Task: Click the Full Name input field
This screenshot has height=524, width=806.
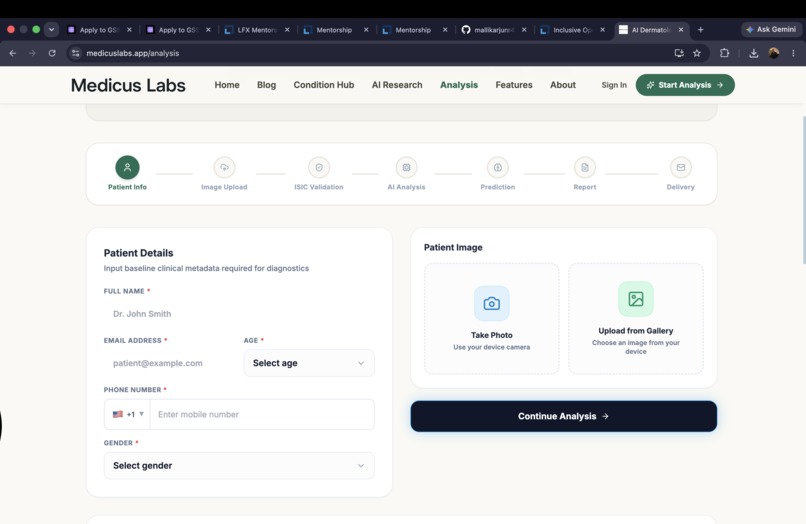Action: click(239, 314)
